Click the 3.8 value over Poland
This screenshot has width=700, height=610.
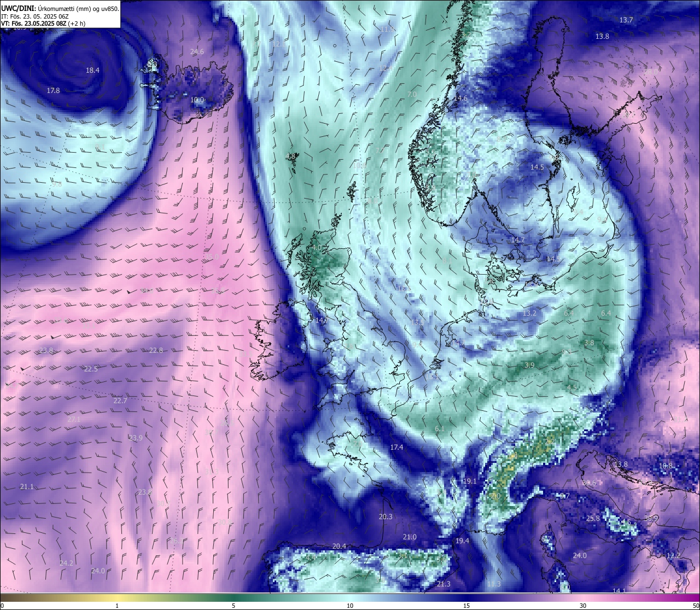click(x=589, y=342)
